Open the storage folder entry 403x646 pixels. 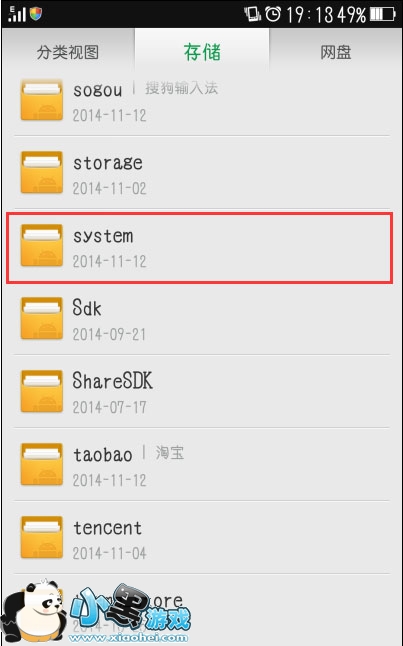[202, 172]
